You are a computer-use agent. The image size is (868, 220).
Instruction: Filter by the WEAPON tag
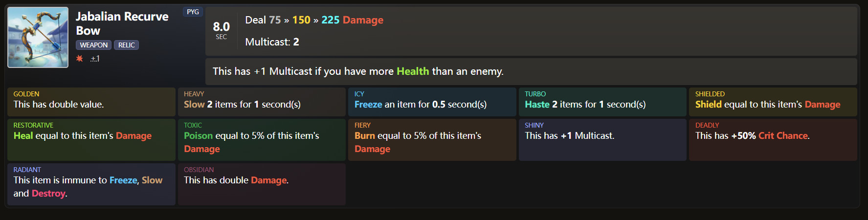93,45
